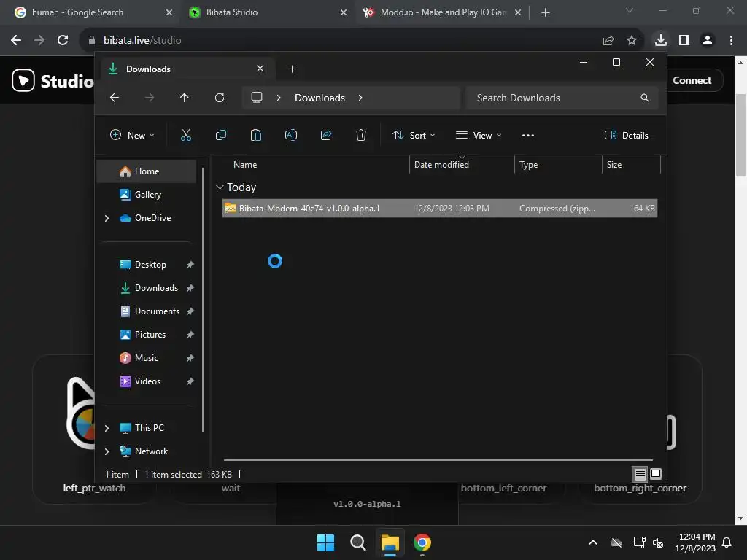
Task: Open Chrome three-dot menu
Action: pos(731,41)
